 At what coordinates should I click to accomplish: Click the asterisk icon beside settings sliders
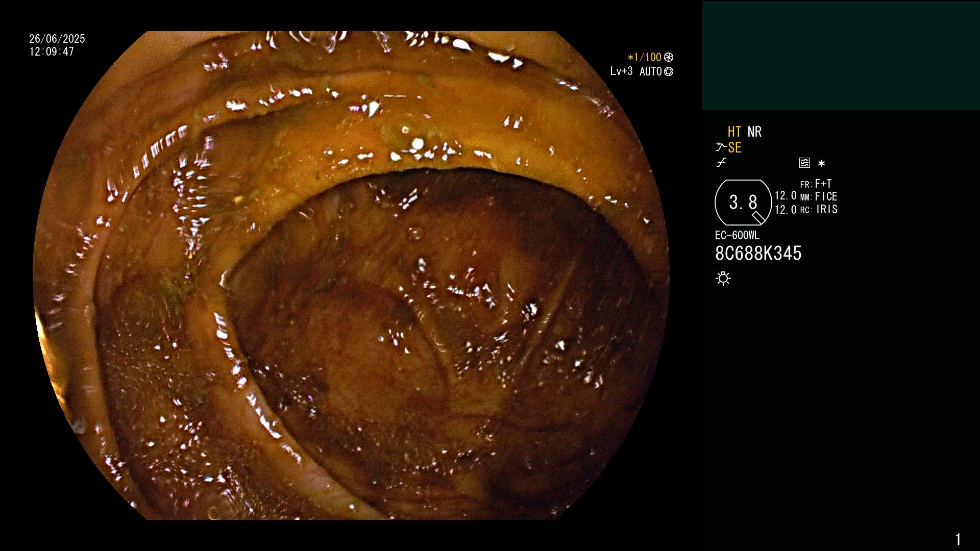point(821,164)
